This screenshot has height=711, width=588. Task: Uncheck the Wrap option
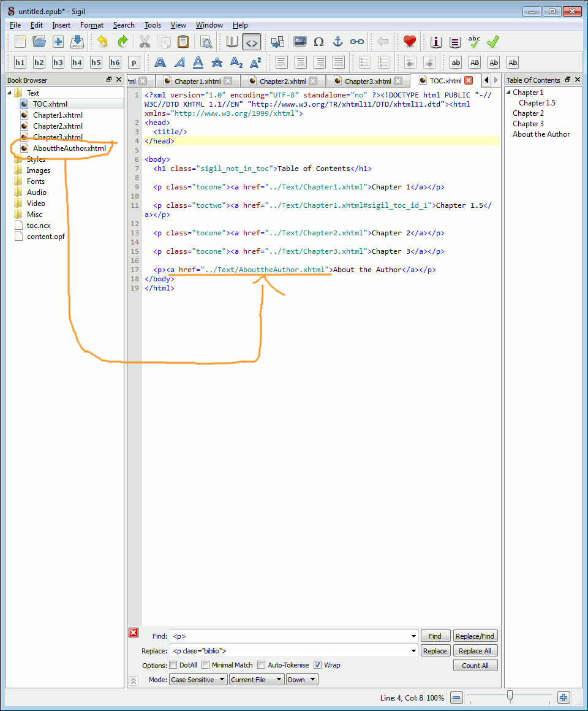[317, 665]
